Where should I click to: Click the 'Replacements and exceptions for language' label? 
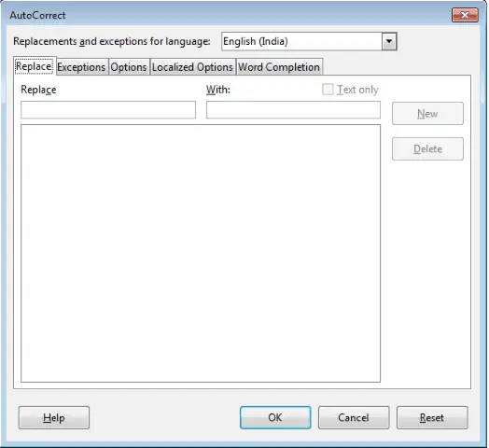tap(112, 41)
